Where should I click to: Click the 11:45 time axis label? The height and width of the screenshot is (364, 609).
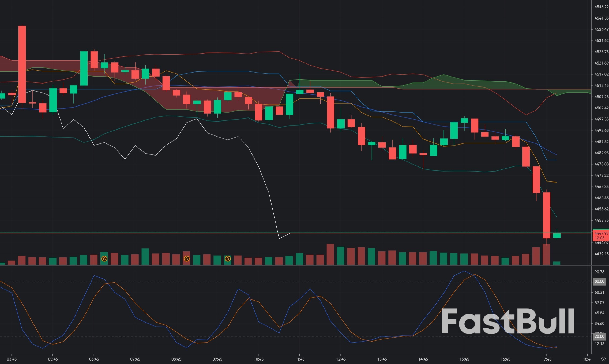[x=300, y=359]
